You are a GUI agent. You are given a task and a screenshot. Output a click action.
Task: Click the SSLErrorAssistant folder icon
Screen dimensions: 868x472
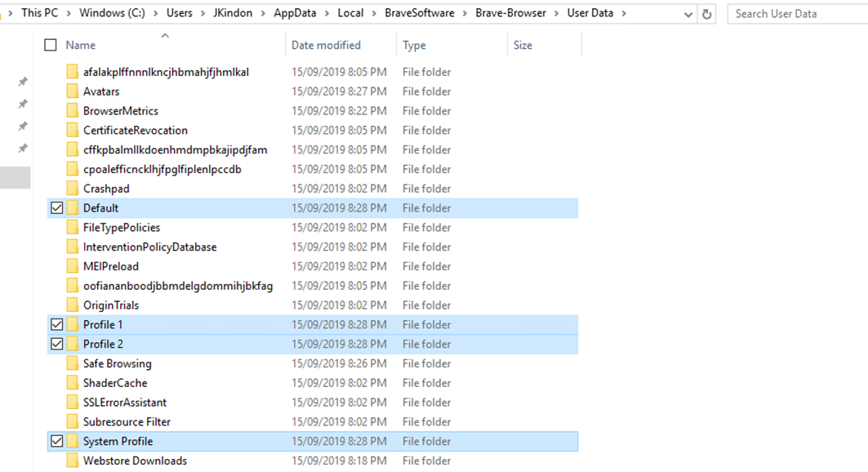click(x=73, y=403)
